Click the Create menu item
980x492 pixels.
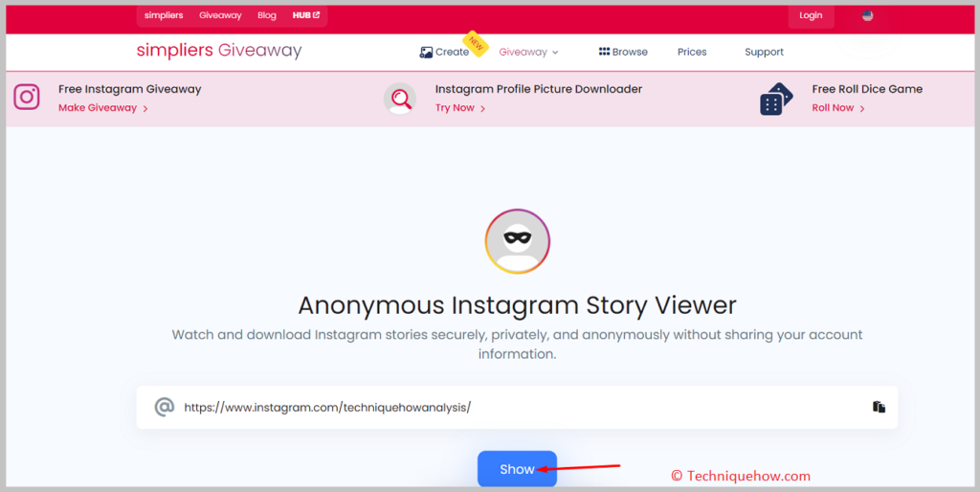click(x=452, y=52)
